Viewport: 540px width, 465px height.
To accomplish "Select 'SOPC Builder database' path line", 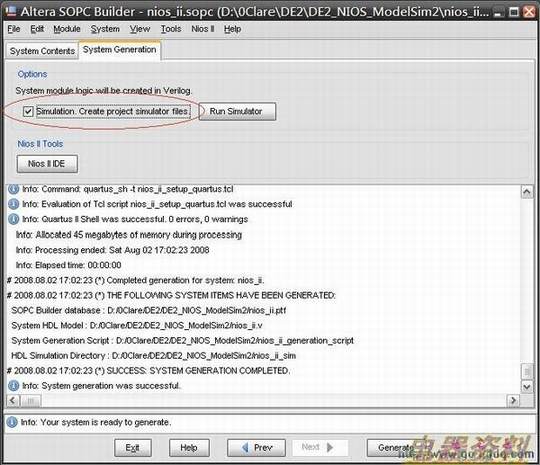I will coord(148,311).
